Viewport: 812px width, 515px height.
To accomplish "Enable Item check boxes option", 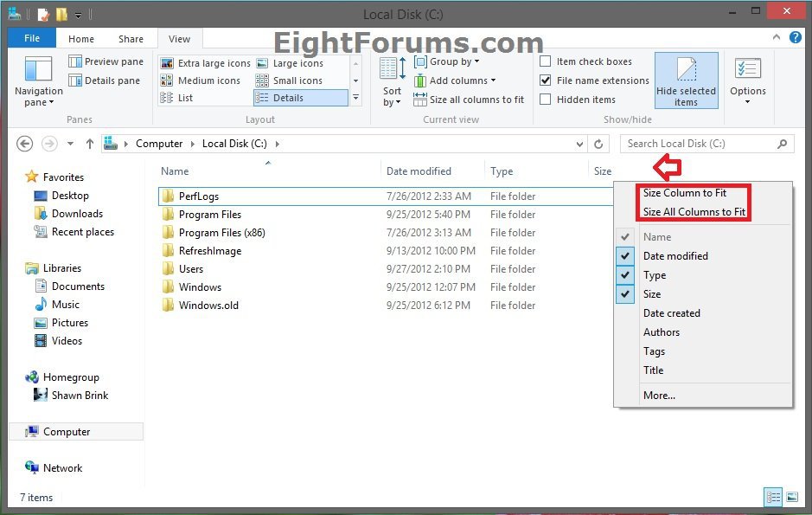I will (546, 61).
